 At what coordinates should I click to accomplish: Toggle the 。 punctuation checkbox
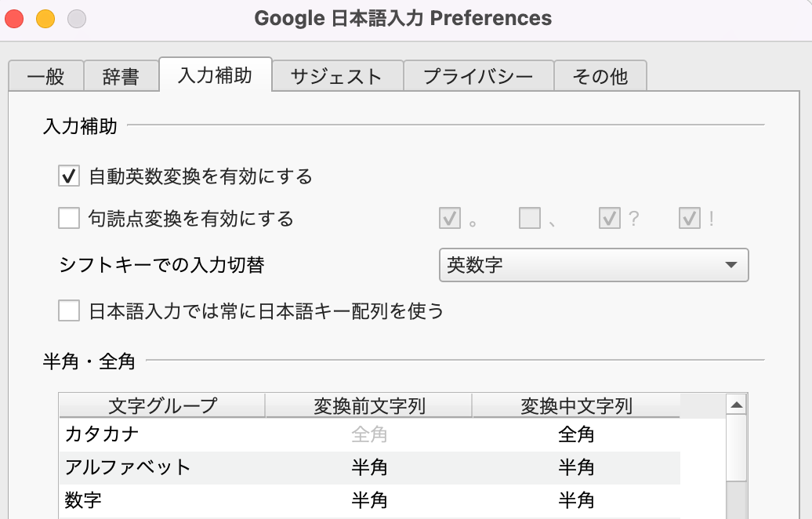(x=450, y=218)
